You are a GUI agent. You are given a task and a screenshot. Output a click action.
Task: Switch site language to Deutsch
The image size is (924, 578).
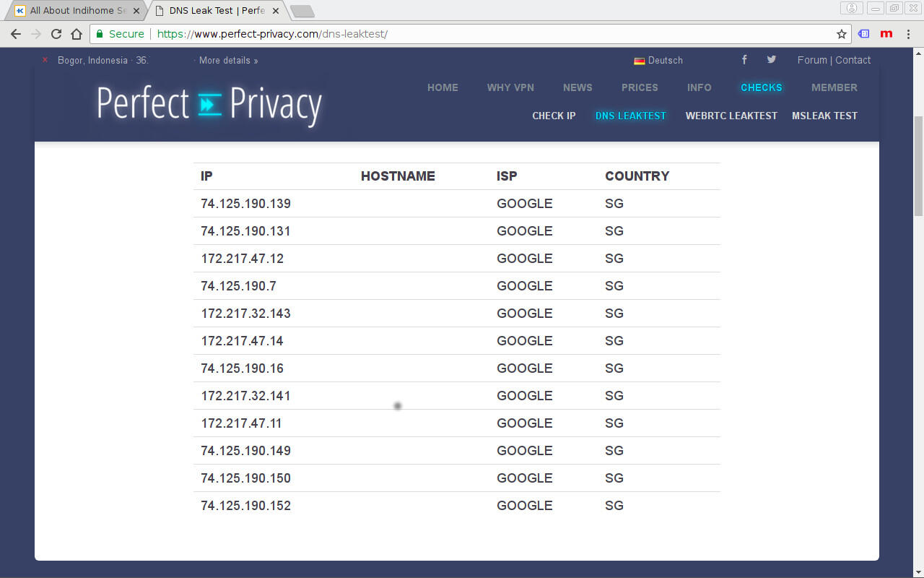click(658, 60)
